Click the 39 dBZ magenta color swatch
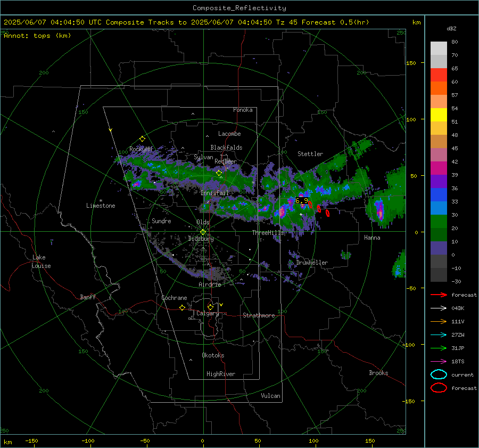 (439, 168)
